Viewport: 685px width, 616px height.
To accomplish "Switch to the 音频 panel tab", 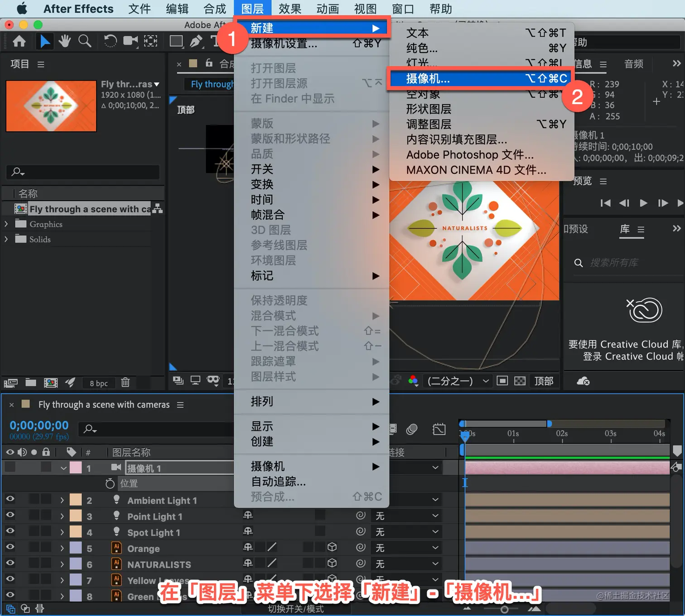I will [633, 64].
